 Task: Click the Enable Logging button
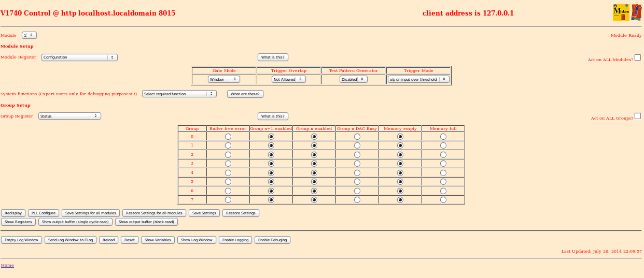pos(235,240)
